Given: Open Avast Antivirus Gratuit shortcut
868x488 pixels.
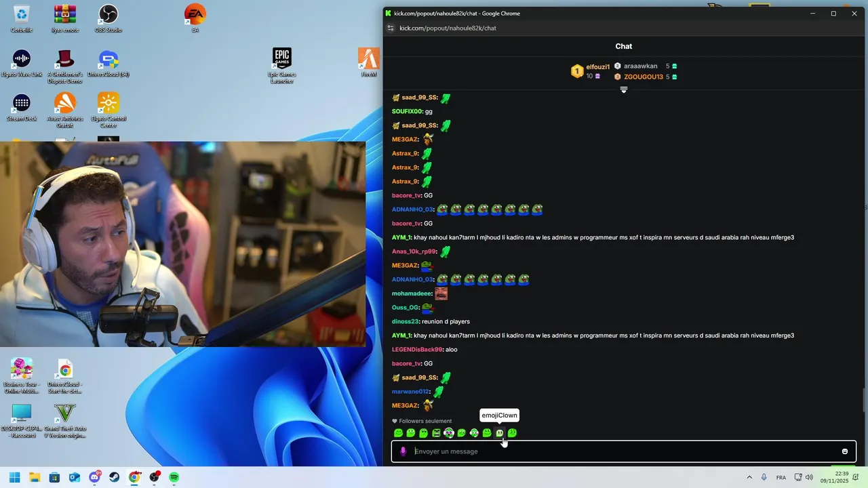Looking at the screenshot, I should click(x=65, y=110).
